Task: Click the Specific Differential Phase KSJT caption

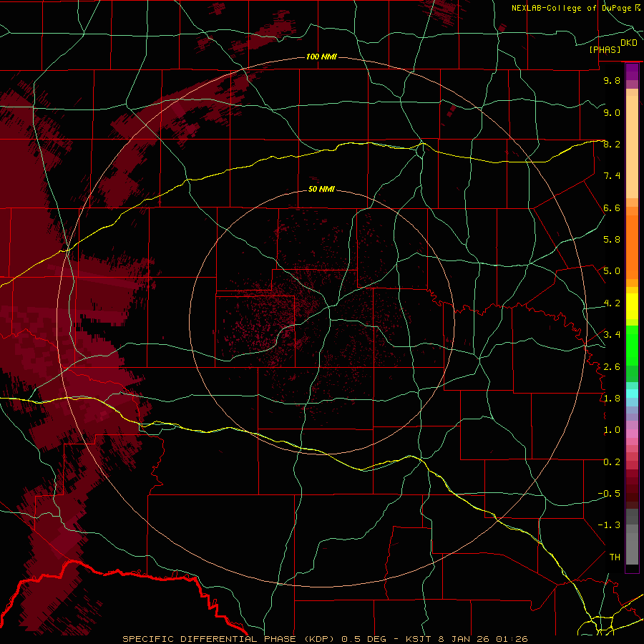Action: tap(325, 639)
